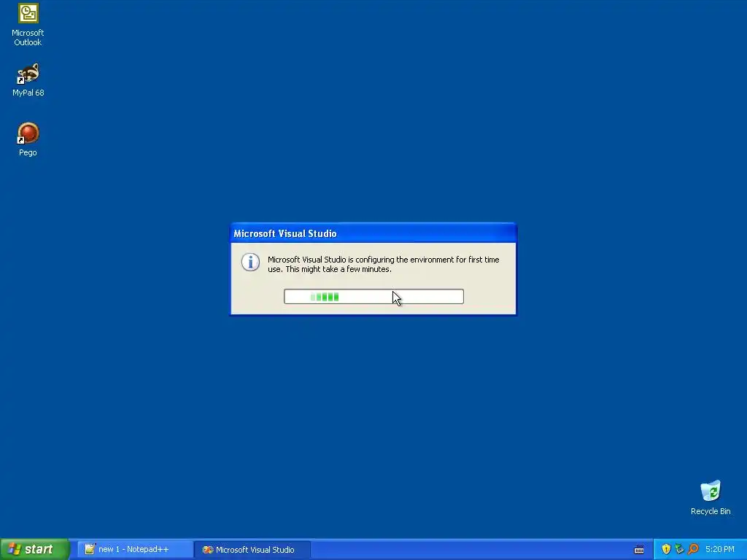Screen dimensions: 747x560
Task: Select the Recycle Bin icon
Action: click(x=711, y=497)
